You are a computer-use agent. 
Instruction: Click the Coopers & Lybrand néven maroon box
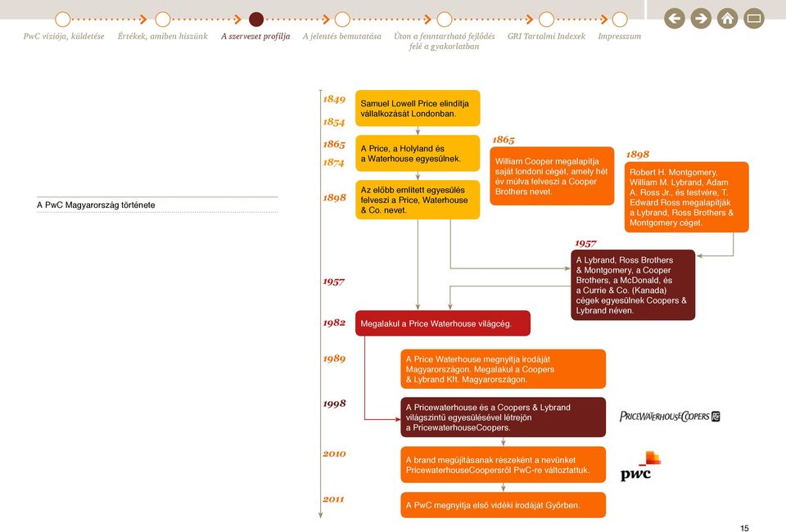(x=633, y=285)
